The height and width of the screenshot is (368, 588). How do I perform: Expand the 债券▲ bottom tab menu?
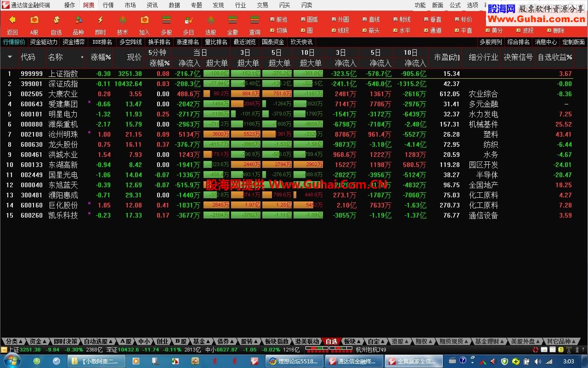226,341
